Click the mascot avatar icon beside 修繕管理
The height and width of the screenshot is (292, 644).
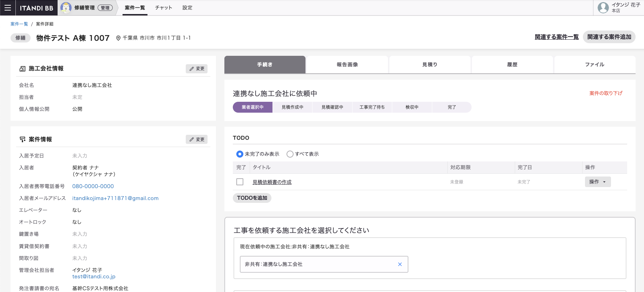[66, 8]
